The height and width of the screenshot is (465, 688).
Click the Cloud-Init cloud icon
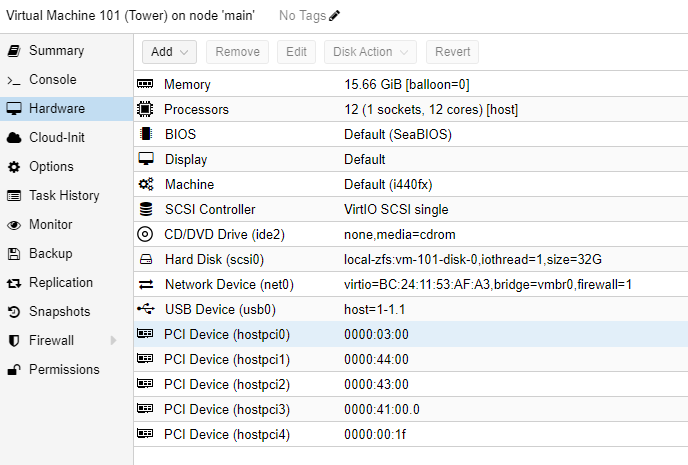pos(14,138)
